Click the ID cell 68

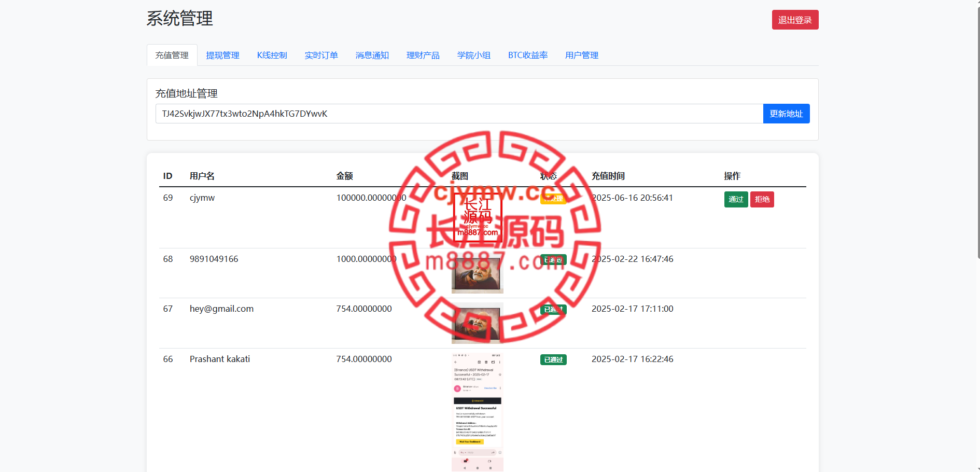pos(168,259)
